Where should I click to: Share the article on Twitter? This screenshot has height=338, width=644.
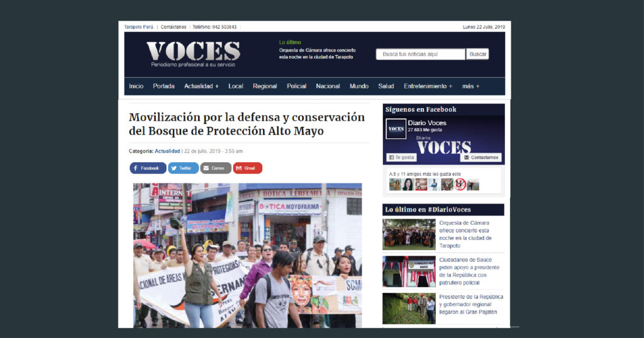coord(183,168)
